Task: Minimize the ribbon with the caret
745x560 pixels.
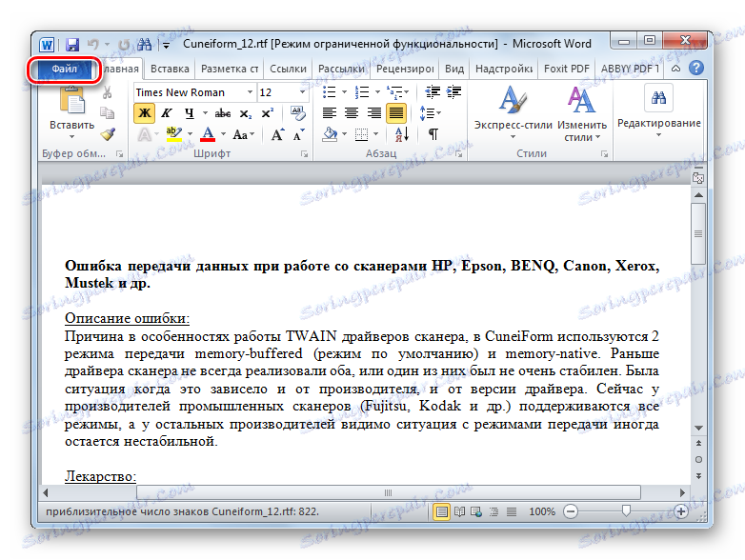Action: click(x=675, y=69)
